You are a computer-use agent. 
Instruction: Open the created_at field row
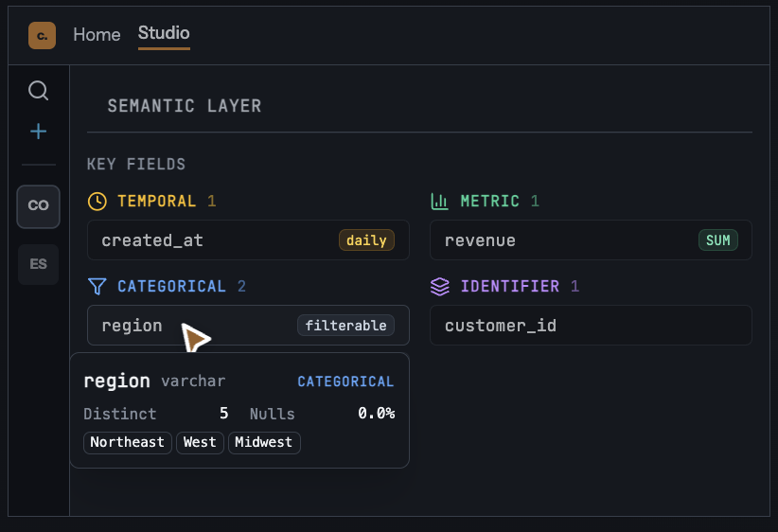tap(248, 240)
